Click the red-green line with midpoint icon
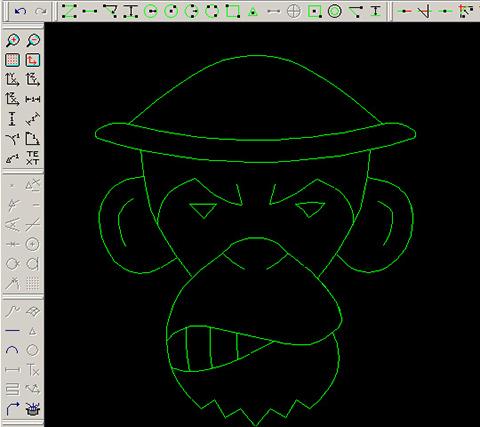The image size is (480, 427). click(405, 11)
